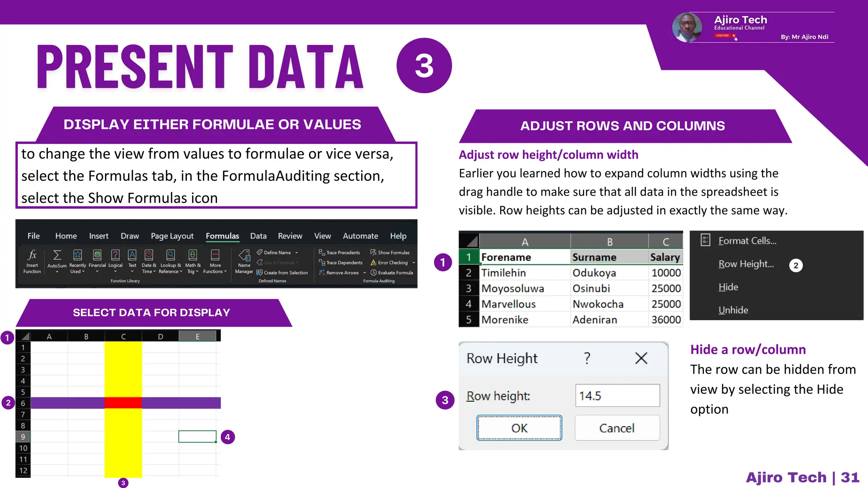The height and width of the screenshot is (488, 868).
Task: Click the Row height input field
Action: [x=617, y=396]
